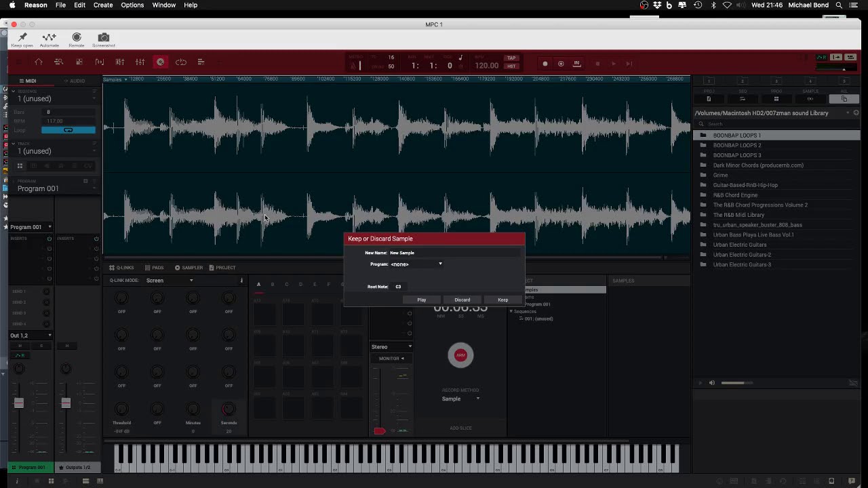Screen dimensions: 868x488
Task: Select the ALL files filter icon
Action: pos(844,99)
